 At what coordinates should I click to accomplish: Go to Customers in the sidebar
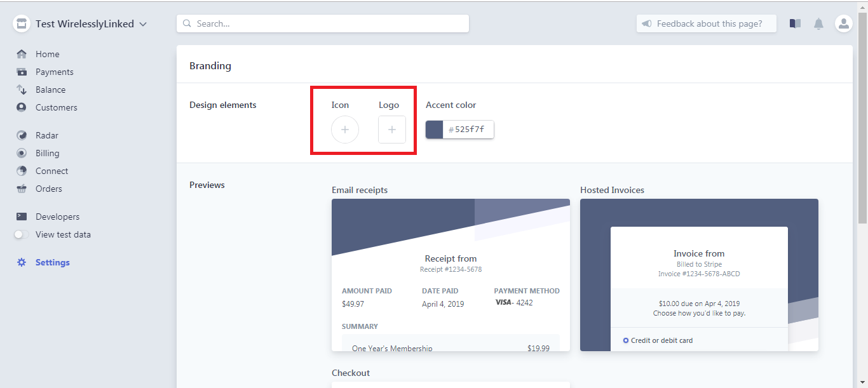[56, 107]
